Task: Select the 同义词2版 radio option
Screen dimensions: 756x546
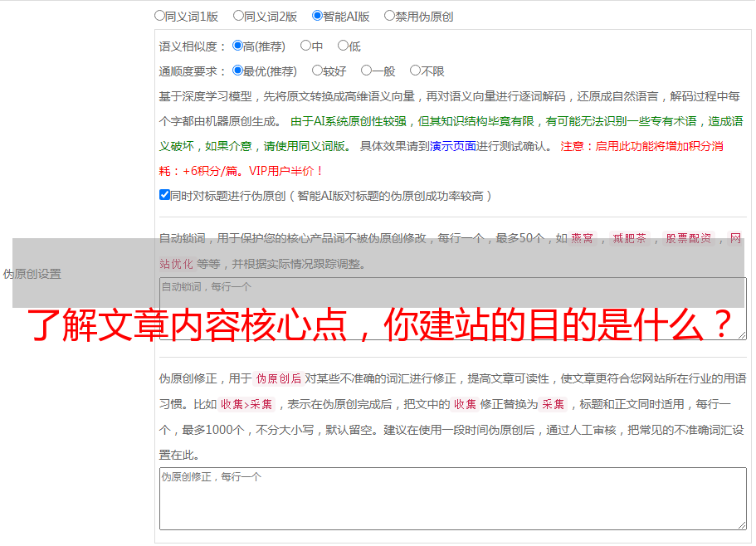Action: point(238,16)
